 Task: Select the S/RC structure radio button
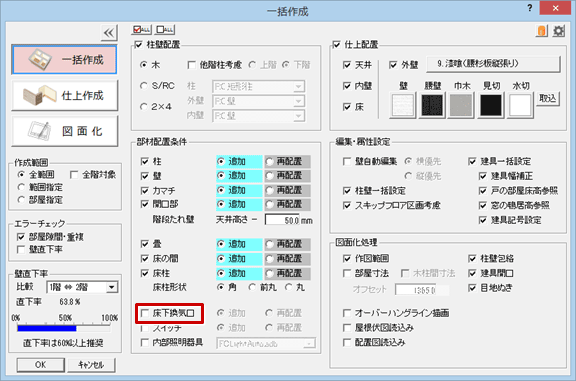point(143,86)
